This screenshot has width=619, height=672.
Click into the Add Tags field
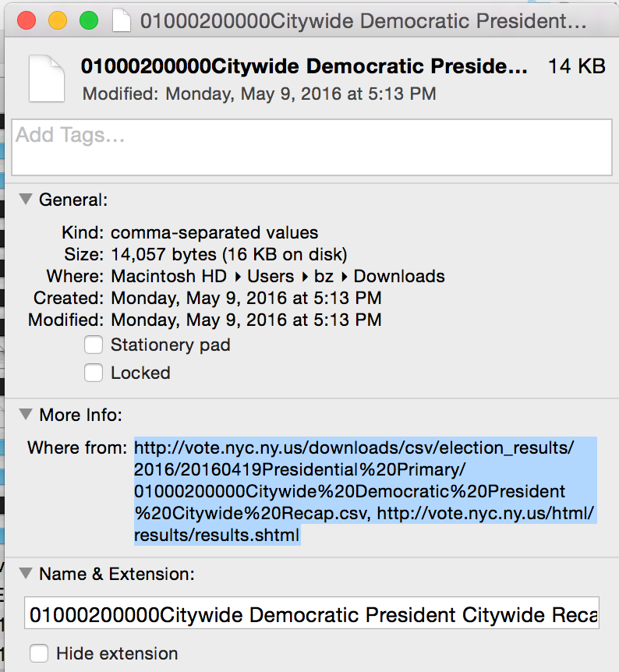(311, 147)
